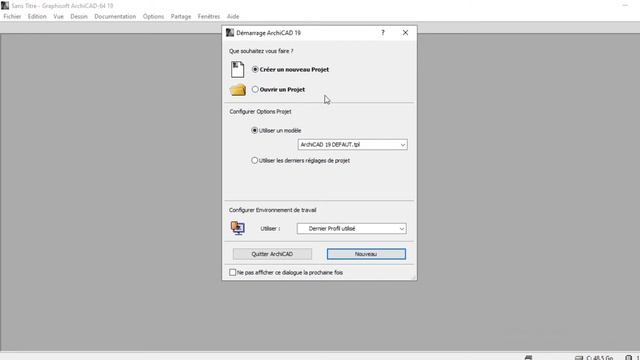Click the yellow folder icon beside Ouvrir un Projet
640x360 pixels.
238,90
